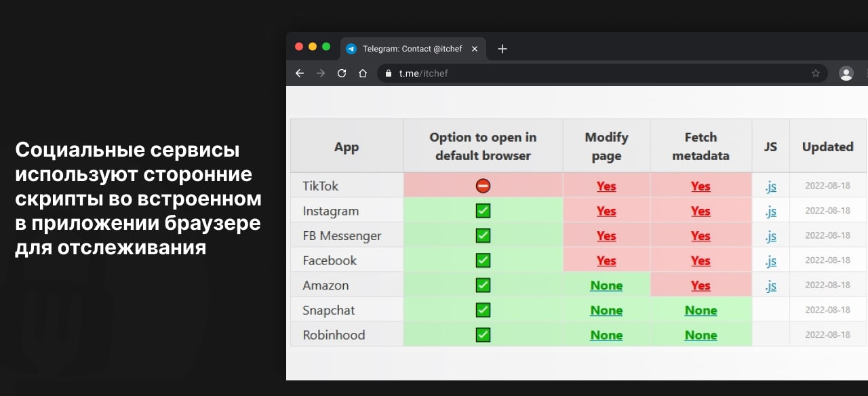The image size is (868, 396).
Task: Select the Instagram app name cell
Action: click(x=347, y=211)
